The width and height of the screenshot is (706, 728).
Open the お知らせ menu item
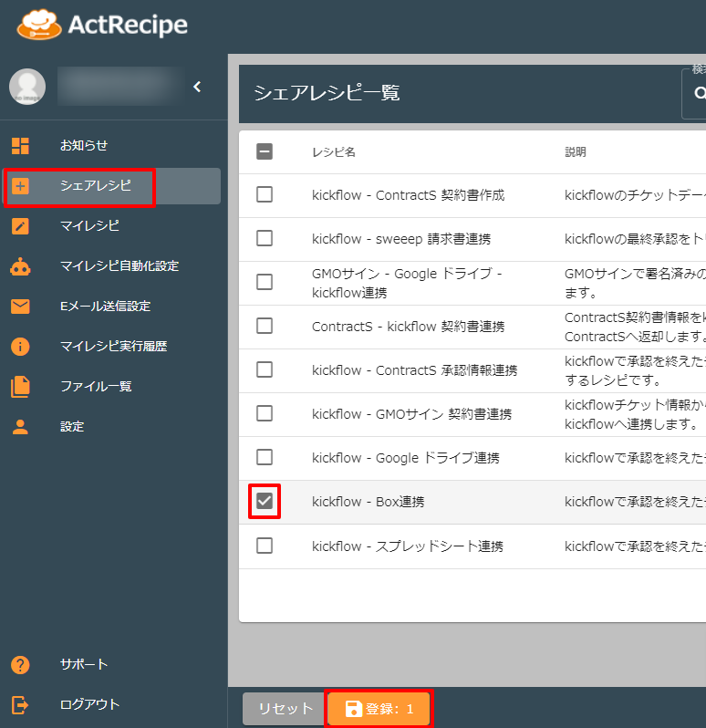click(111, 146)
